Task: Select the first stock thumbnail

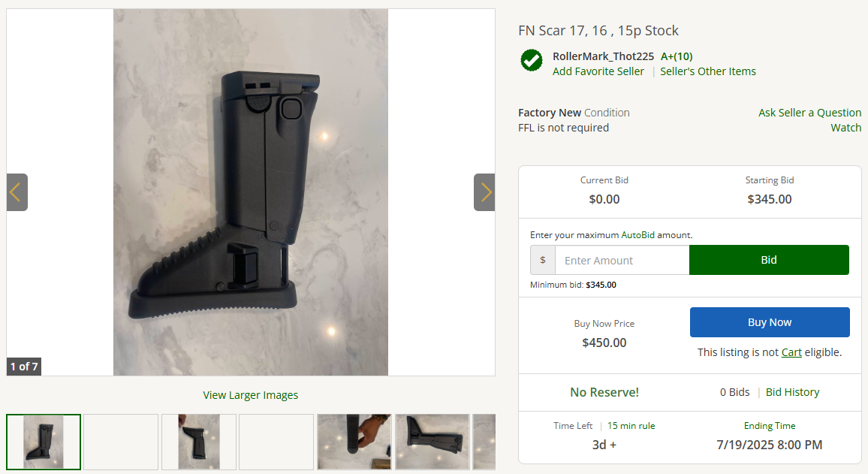Action: pyautogui.click(x=44, y=442)
